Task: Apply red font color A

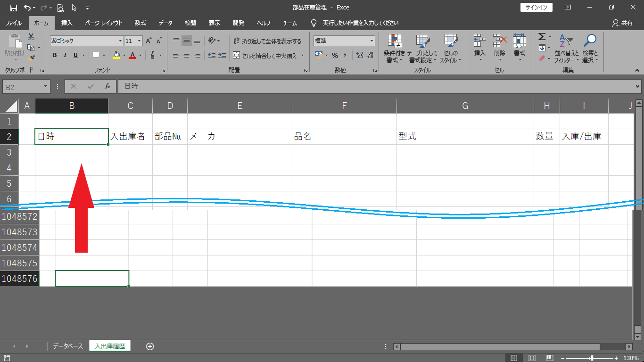Action: (133, 55)
